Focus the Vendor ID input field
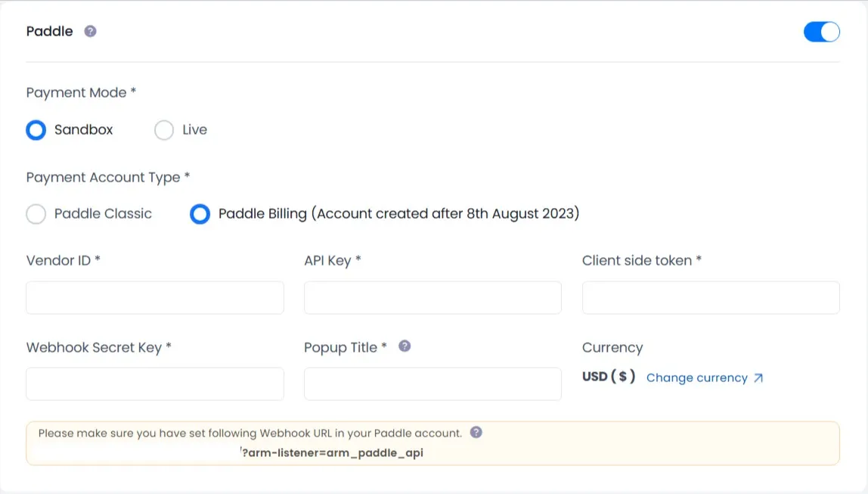 (155, 298)
